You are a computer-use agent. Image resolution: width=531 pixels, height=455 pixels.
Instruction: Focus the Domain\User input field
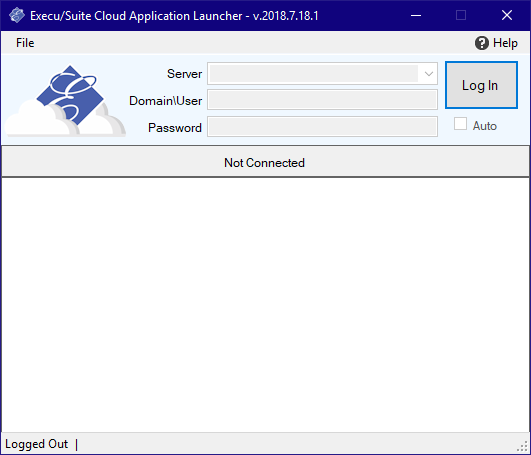tap(322, 100)
